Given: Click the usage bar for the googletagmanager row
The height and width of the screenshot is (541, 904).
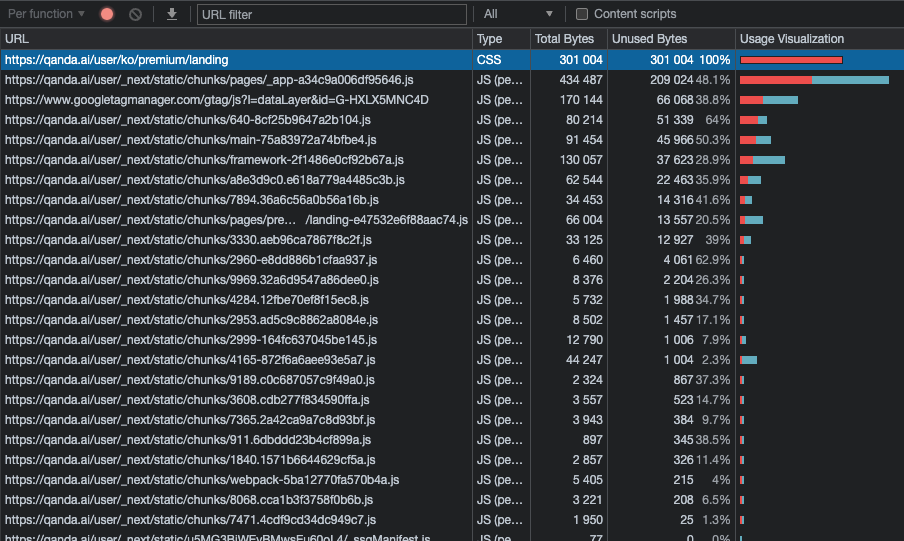Looking at the screenshot, I should (769, 100).
